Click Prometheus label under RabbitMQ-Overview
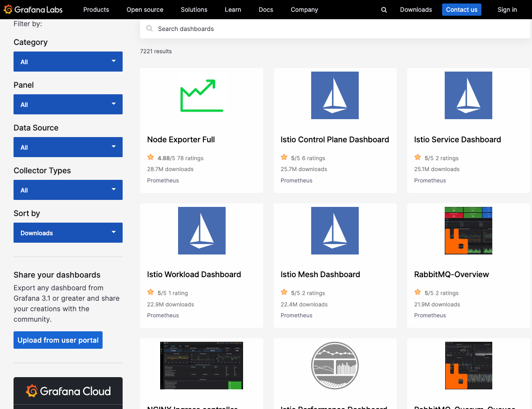This screenshot has width=532, height=409. pyautogui.click(x=430, y=315)
